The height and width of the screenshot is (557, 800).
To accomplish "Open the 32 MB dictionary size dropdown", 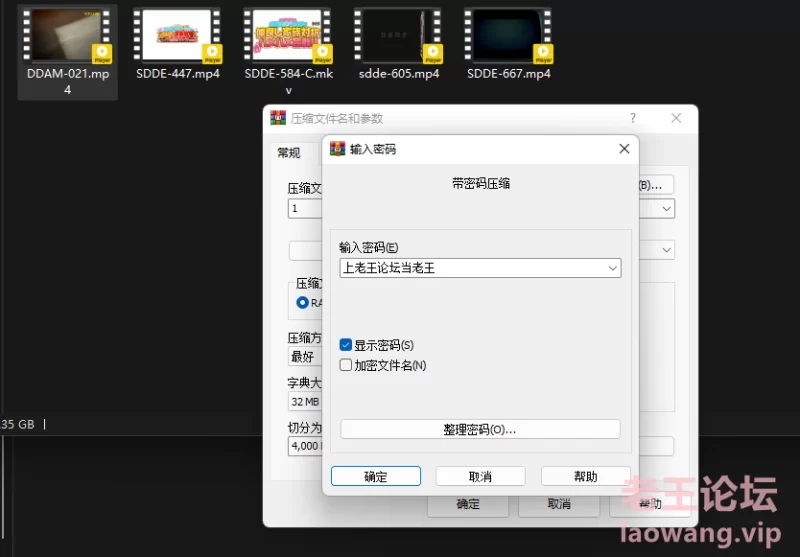I will 305,401.
